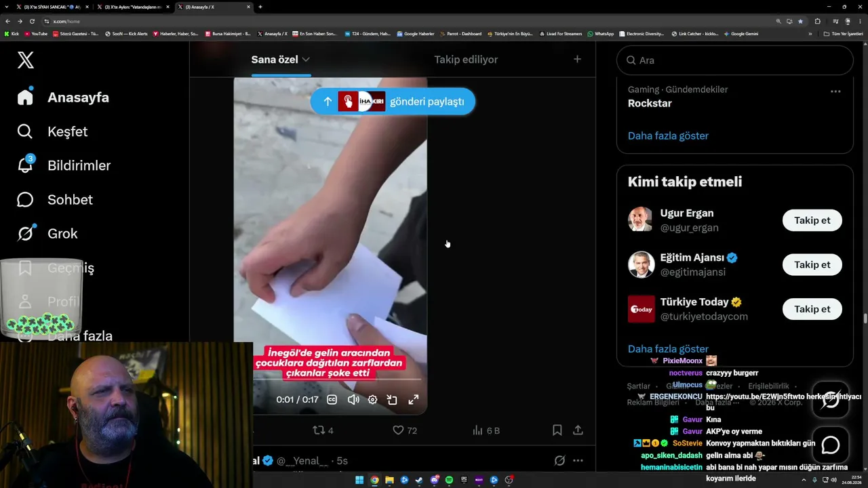
Task: Open the browser extensions menu
Action: [817, 21]
